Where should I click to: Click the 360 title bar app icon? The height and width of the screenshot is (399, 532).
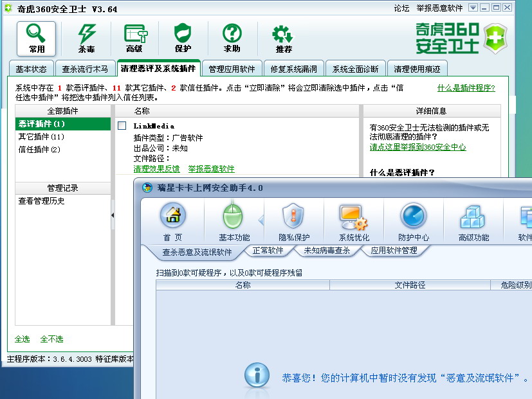[x=8, y=8]
